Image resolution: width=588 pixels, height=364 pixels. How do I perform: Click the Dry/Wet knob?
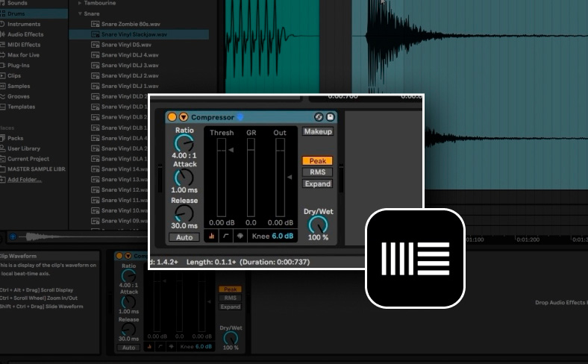pos(318,225)
